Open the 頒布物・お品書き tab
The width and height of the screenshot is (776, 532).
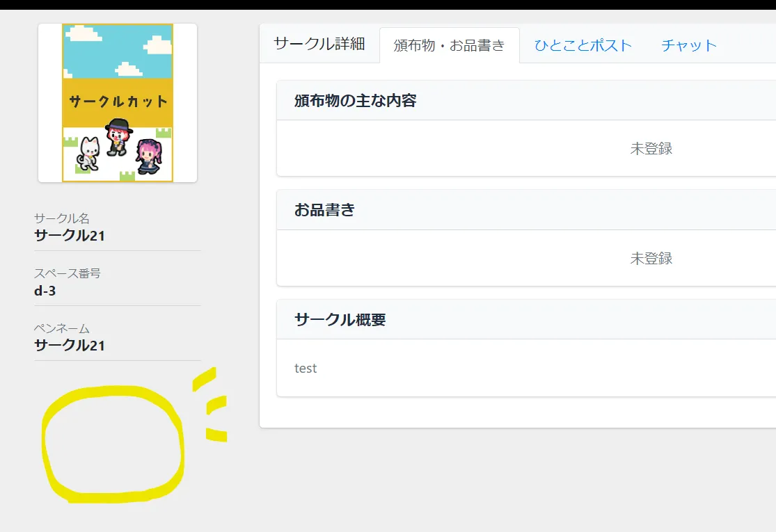point(449,46)
